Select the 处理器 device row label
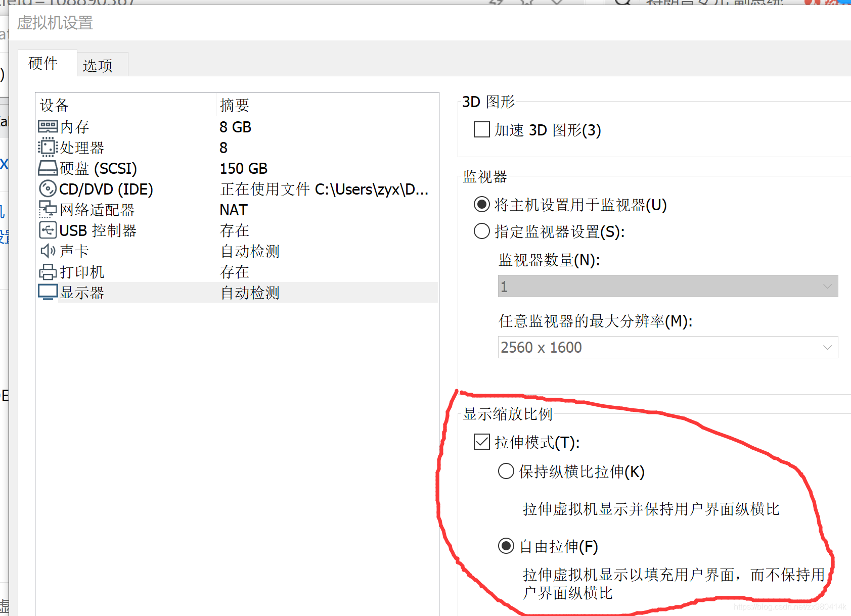 [82, 148]
